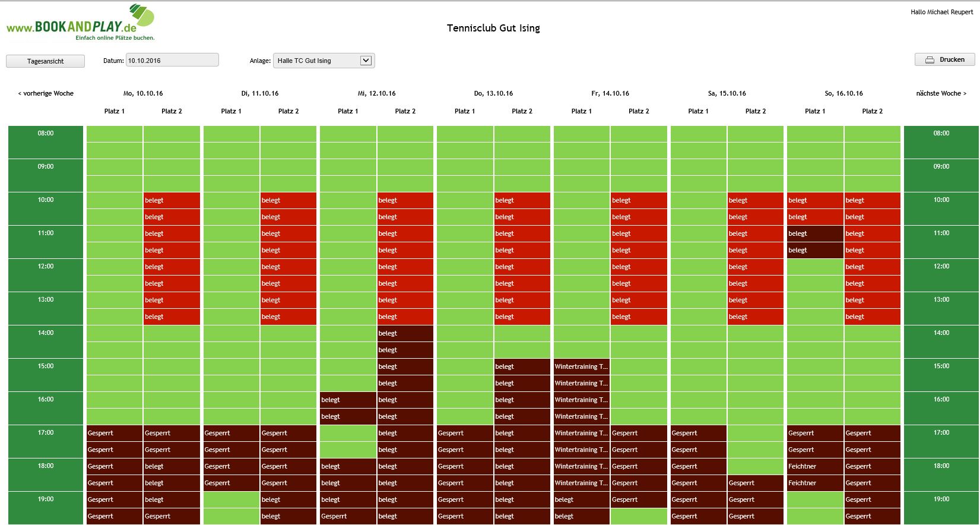The height and width of the screenshot is (525, 980).
Task: Click Thursday Platz 1 Gesperrt slot at 17:00
Action: pyautogui.click(x=465, y=433)
